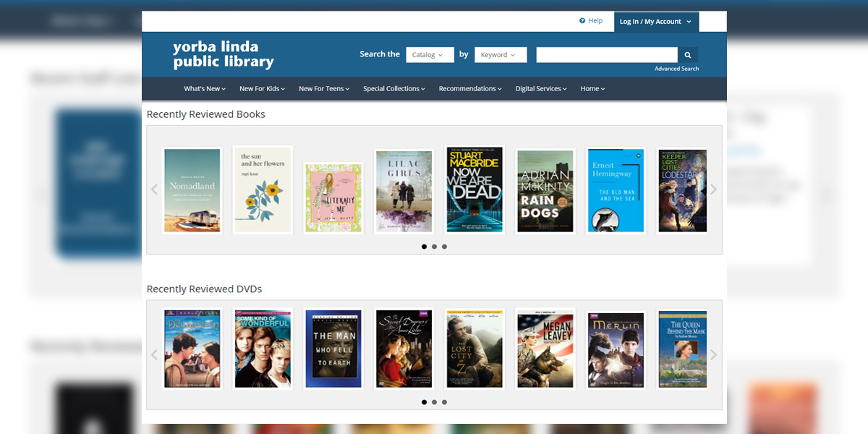The height and width of the screenshot is (434, 868).
Task: Open the Rain Dogs book cover
Action: pyautogui.click(x=545, y=191)
